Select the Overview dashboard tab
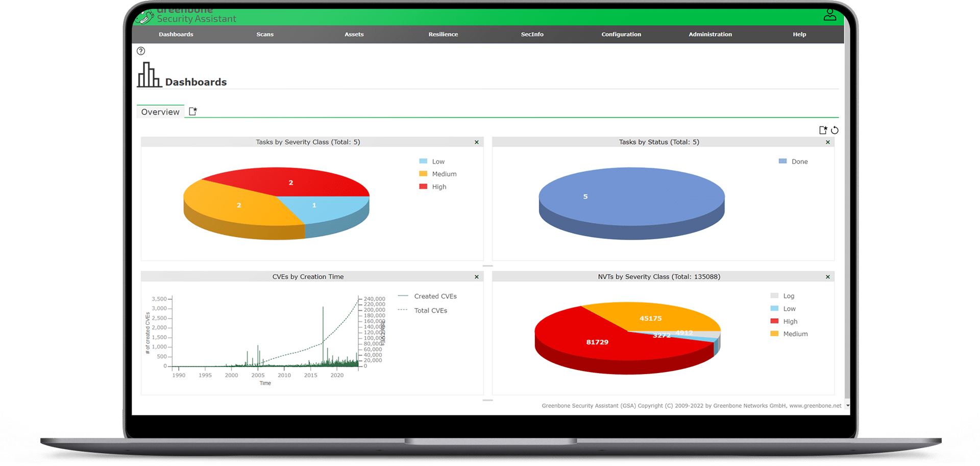Screen dimensions: 980x466 (x=160, y=112)
